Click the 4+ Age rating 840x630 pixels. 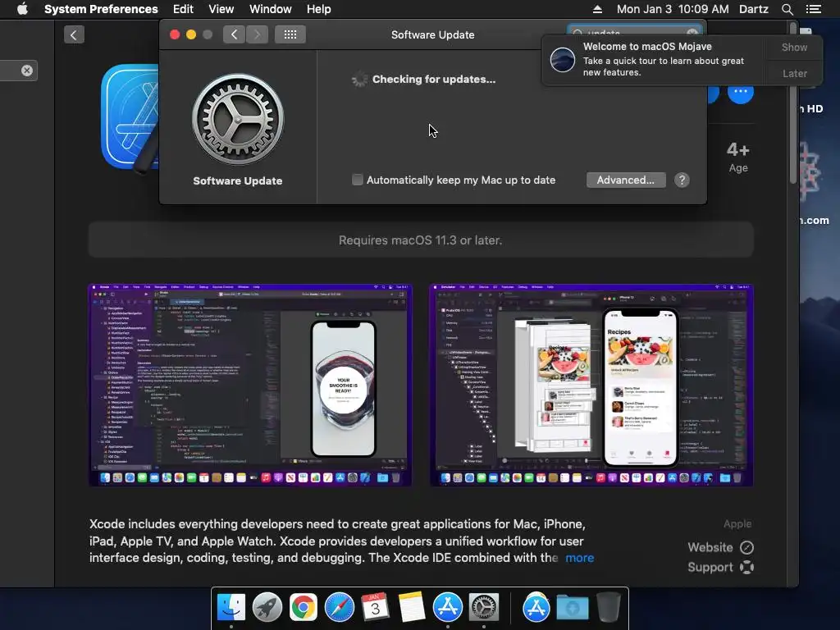pos(737,157)
